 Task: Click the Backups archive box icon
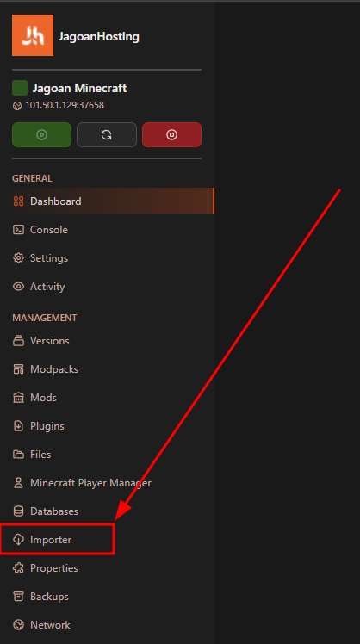click(18, 597)
